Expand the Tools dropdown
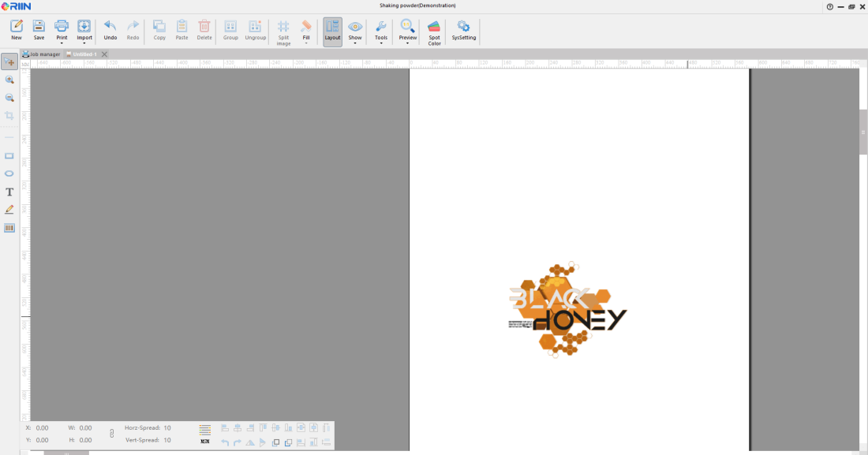The height and width of the screenshot is (455, 868). pos(381,43)
